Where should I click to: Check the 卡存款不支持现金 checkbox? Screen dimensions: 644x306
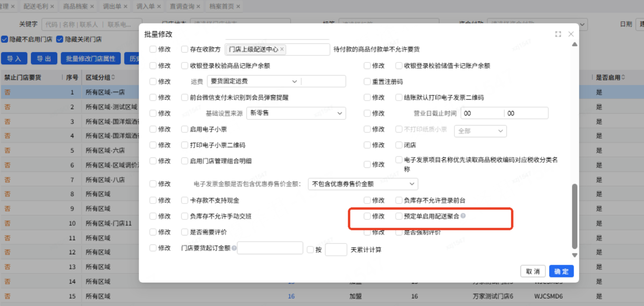(x=184, y=200)
